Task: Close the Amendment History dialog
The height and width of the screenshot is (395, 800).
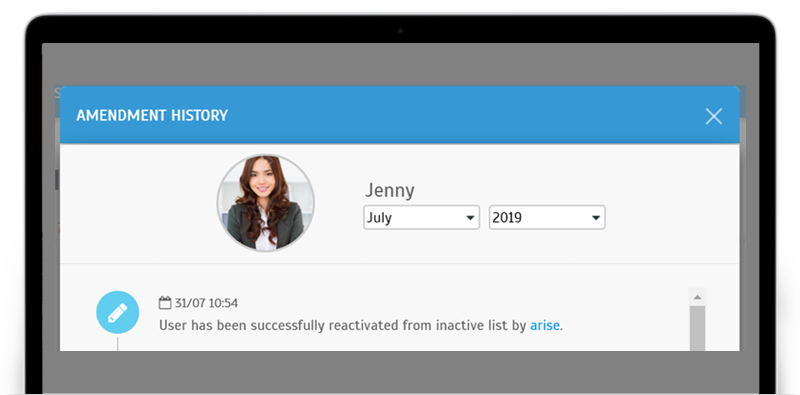Action: (x=713, y=116)
